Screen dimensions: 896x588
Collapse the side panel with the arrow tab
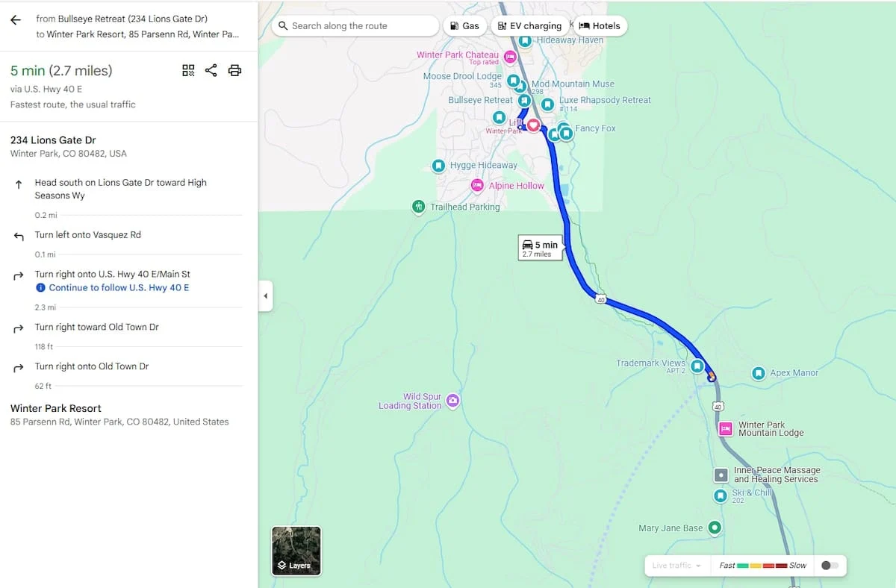266,296
